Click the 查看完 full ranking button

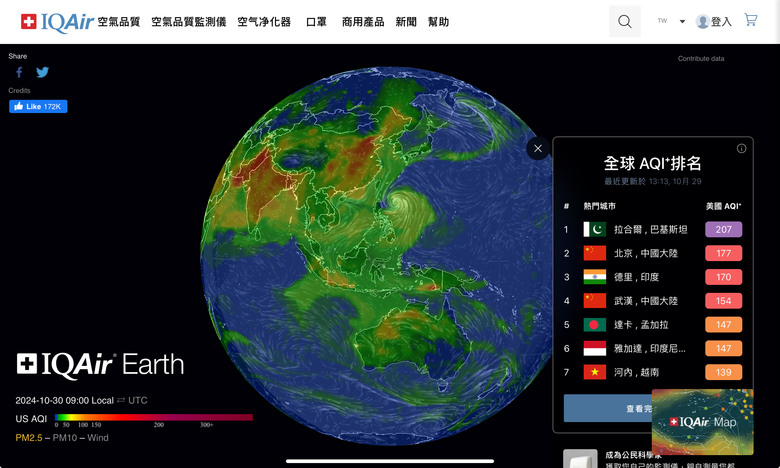tap(608, 408)
